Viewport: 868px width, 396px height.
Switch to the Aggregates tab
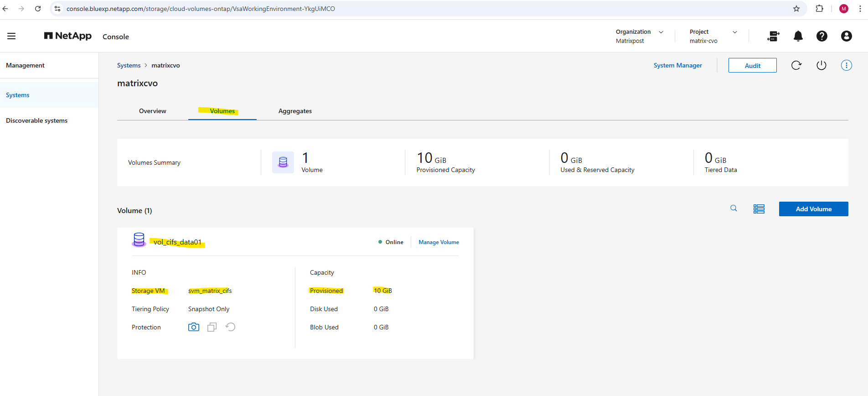point(295,111)
